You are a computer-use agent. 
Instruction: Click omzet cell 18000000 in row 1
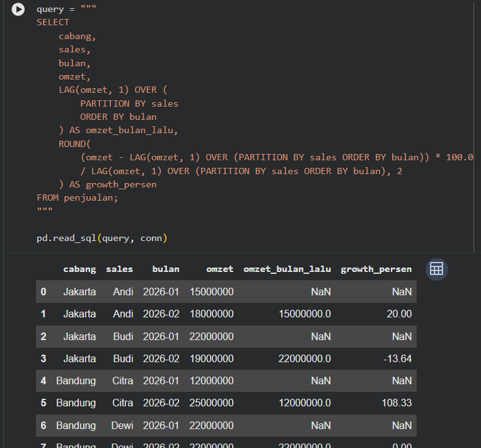pyautogui.click(x=212, y=314)
